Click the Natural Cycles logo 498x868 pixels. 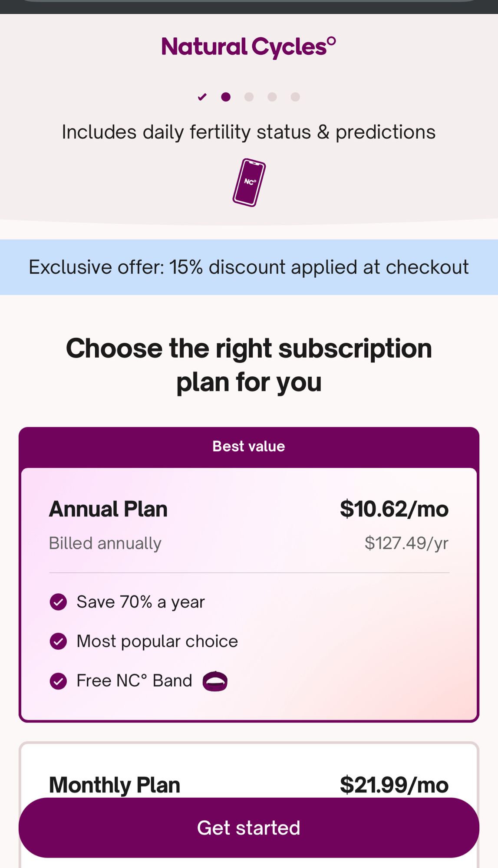[x=248, y=47]
